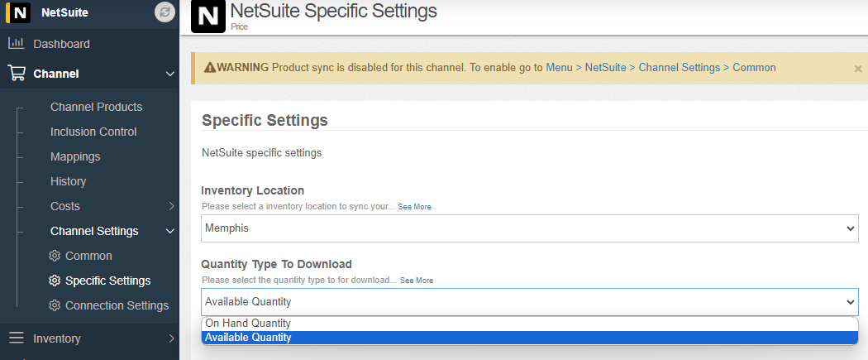
Task: Click Channel Settings menu label
Action: tap(94, 231)
